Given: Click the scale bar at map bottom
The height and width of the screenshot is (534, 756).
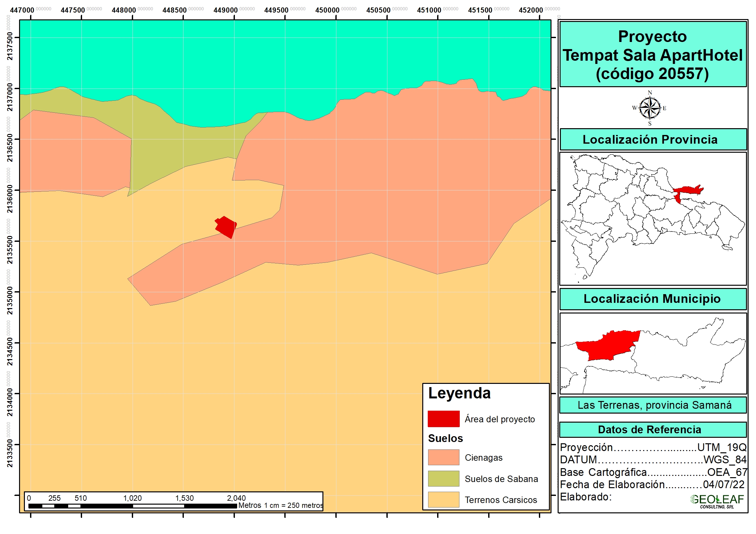Looking at the screenshot, I should click(x=133, y=506).
